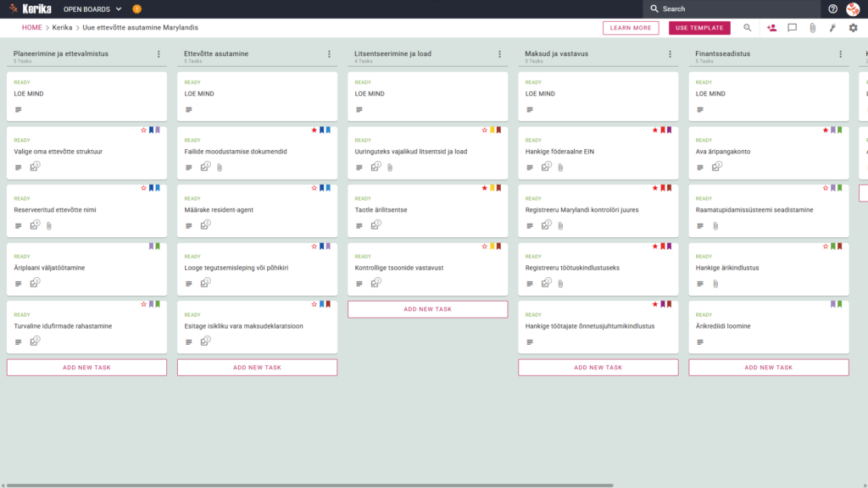The image size is (868, 488).
Task: Toggle star on Esitage isikliku vara maksudeklaratsioon
Action: [314, 304]
